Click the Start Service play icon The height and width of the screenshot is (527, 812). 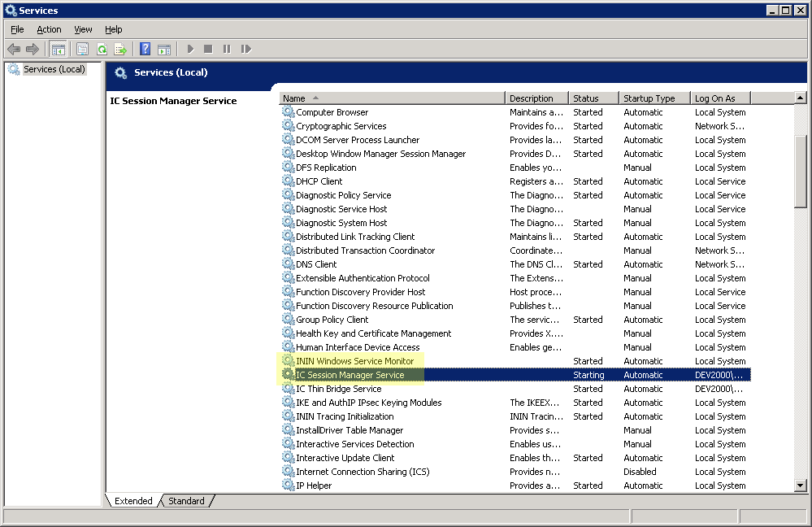click(x=190, y=50)
